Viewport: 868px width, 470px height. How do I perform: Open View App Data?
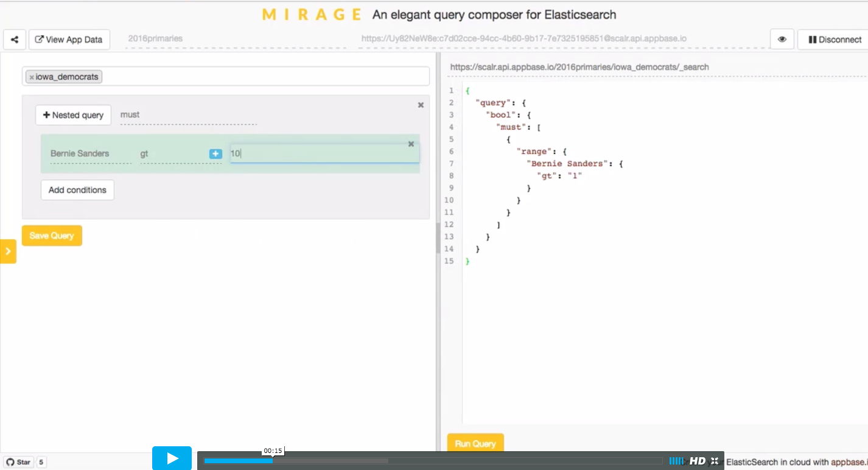[x=69, y=40]
